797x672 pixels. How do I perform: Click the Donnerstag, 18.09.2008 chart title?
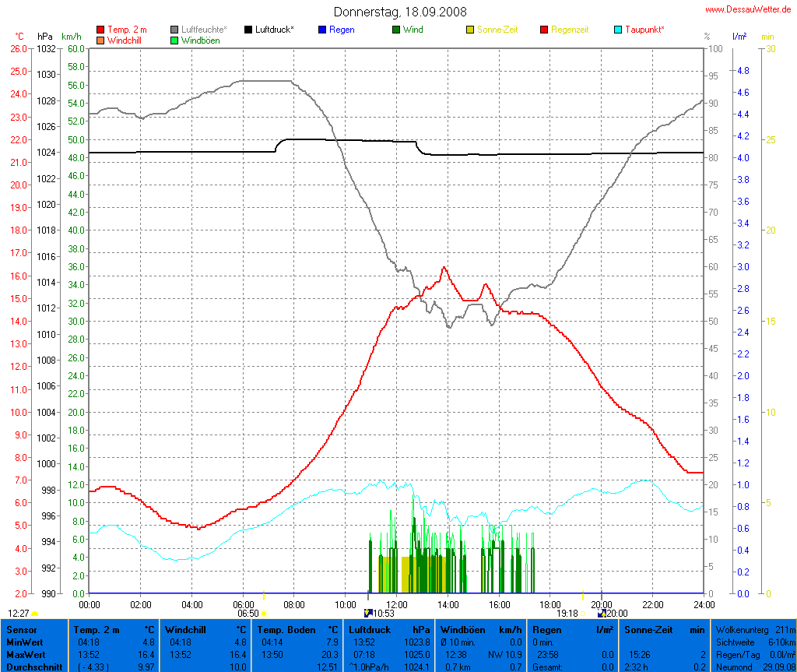pos(400,12)
